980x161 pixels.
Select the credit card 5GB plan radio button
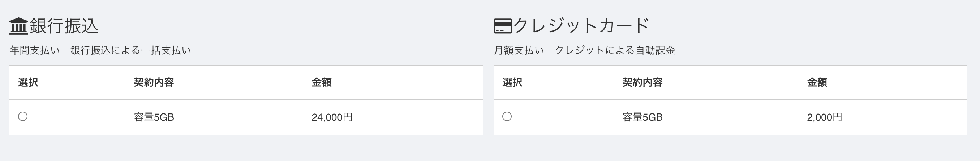507,116
